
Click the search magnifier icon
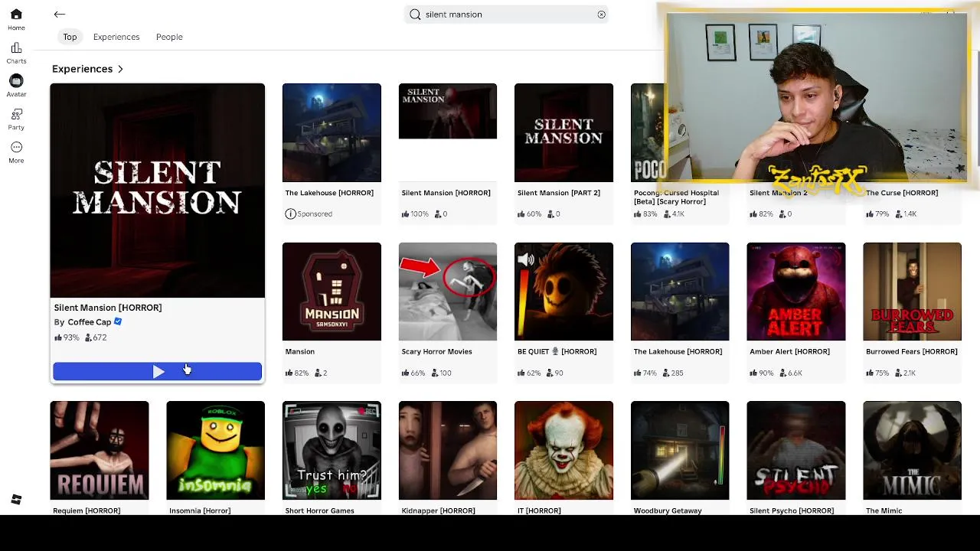415,14
